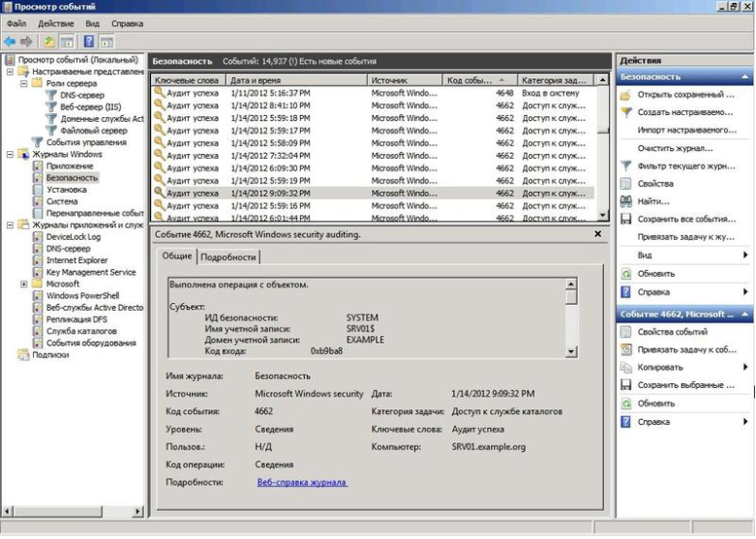Click the Найти binoculars icon

pos(626,201)
